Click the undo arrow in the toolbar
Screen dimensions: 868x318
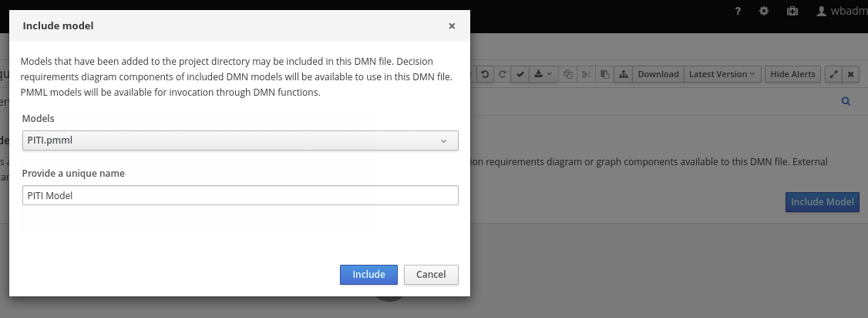485,74
